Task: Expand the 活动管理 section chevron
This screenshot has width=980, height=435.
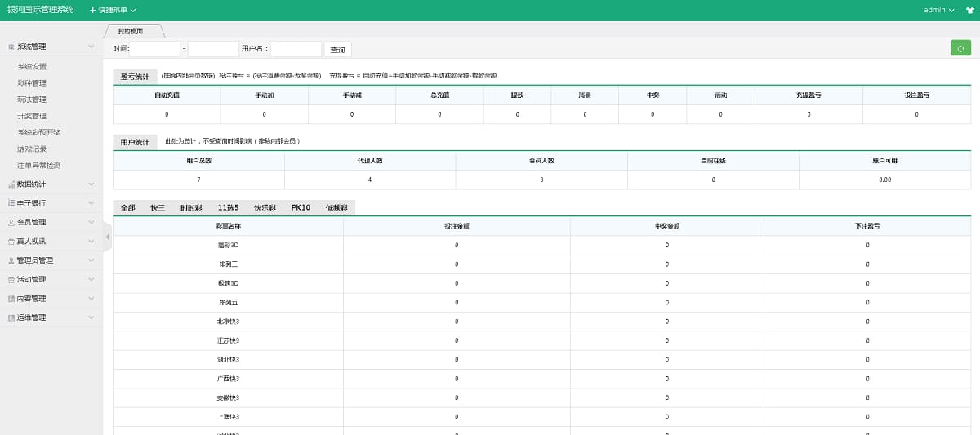Action: pos(91,279)
